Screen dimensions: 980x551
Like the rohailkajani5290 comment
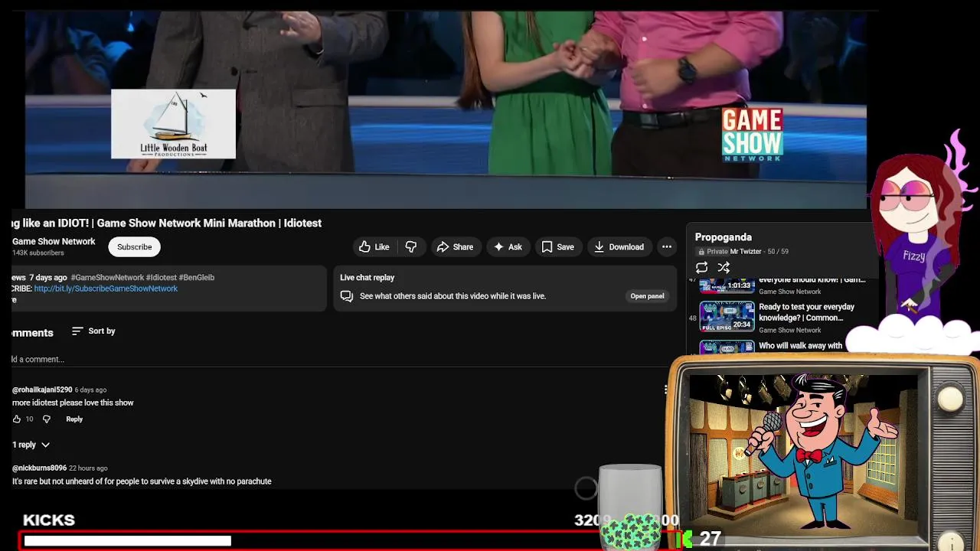16,419
